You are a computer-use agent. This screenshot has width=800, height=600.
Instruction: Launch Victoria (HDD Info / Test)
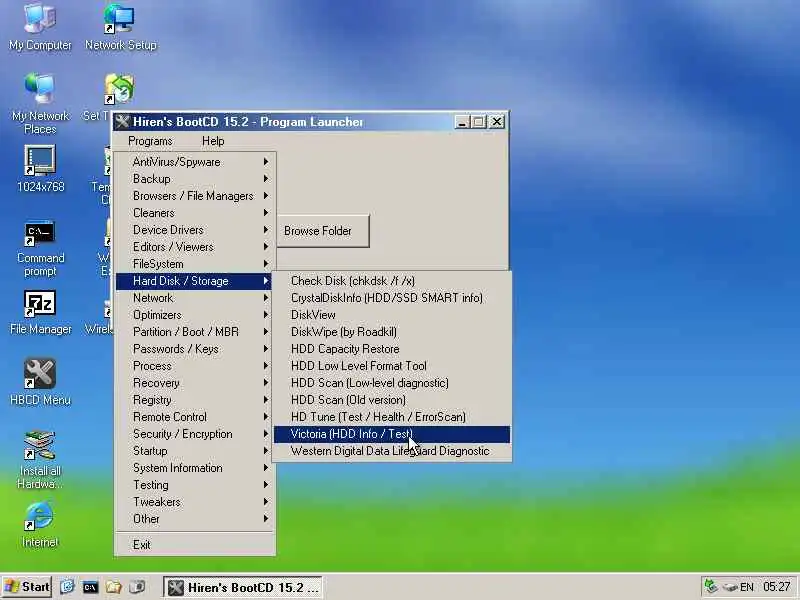392,434
